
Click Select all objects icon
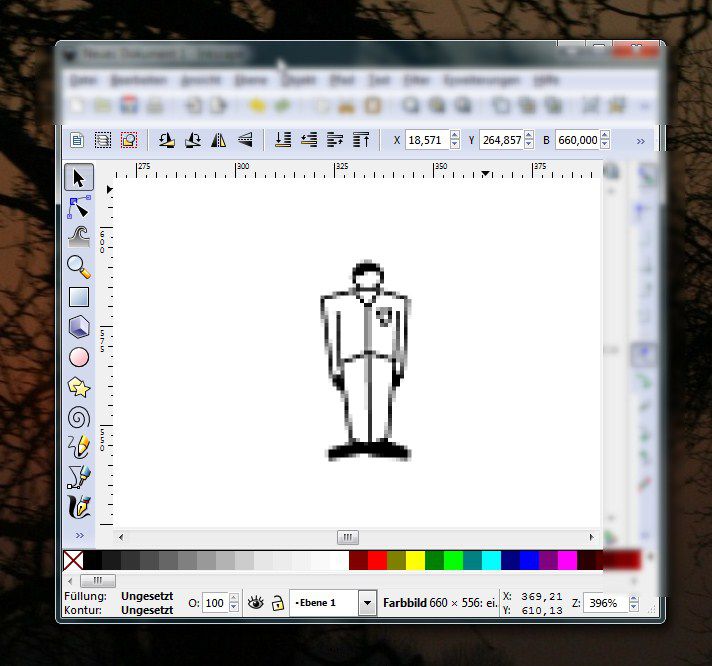[x=77, y=140]
